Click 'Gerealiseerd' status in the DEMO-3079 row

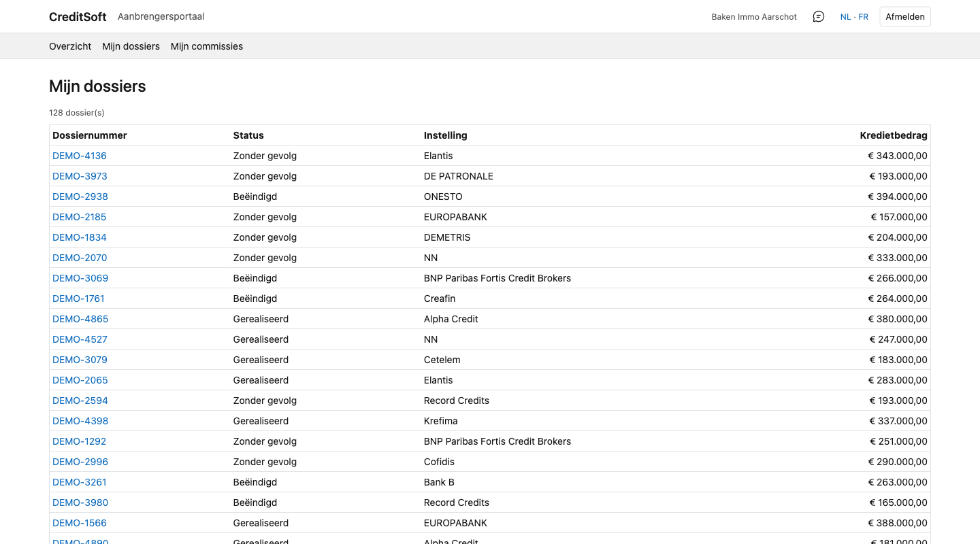[261, 360]
